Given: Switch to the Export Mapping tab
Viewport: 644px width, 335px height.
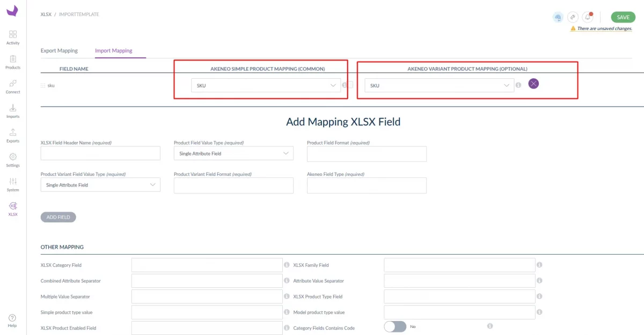Looking at the screenshot, I should click(59, 50).
